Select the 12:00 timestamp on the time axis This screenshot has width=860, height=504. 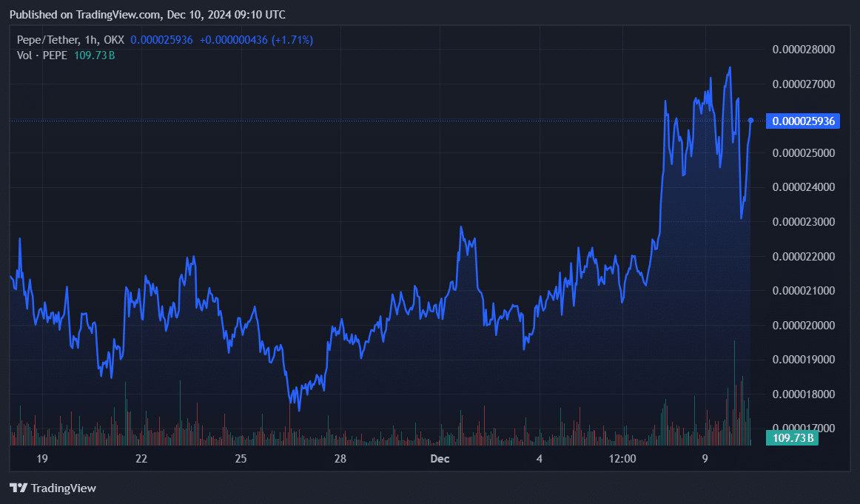tap(622, 459)
